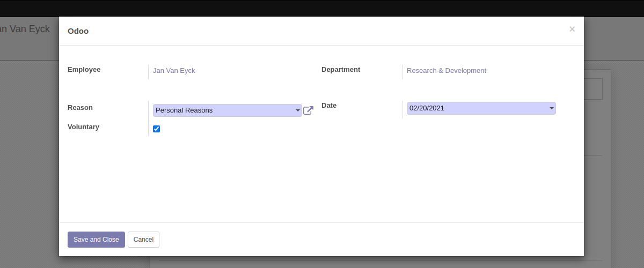Click the Employee field label

(84, 70)
